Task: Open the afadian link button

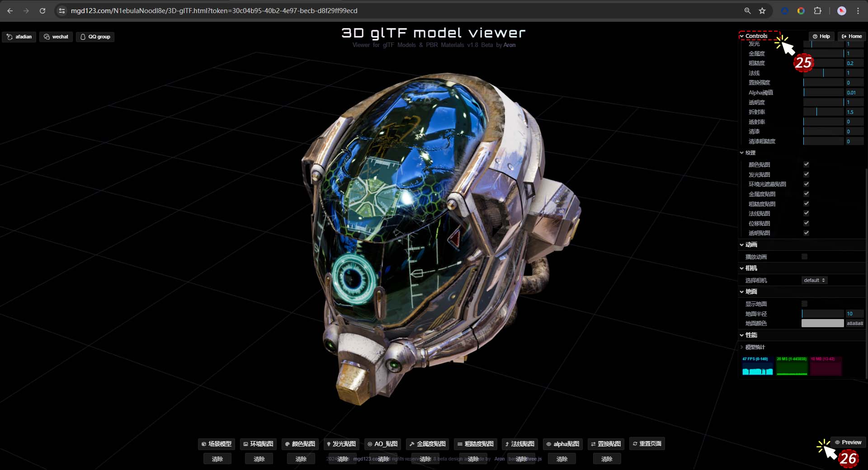Action: pos(19,37)
